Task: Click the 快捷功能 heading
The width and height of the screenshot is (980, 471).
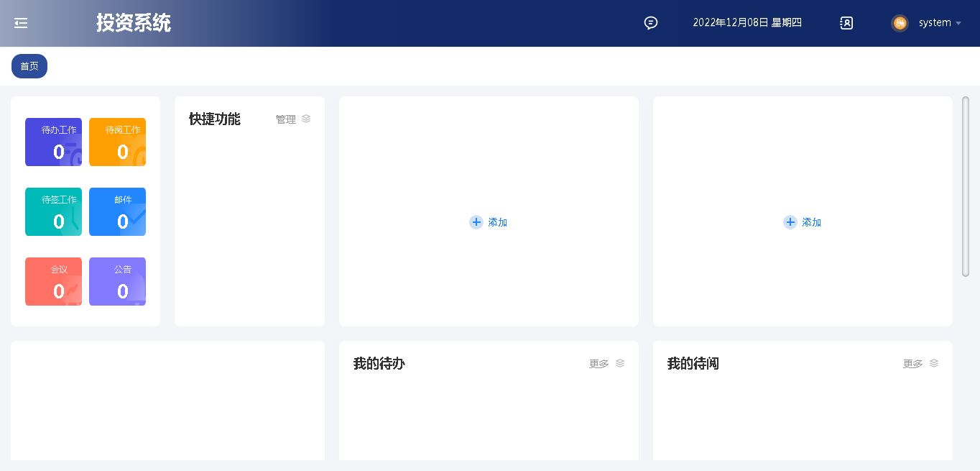Action: pos(215,119)
